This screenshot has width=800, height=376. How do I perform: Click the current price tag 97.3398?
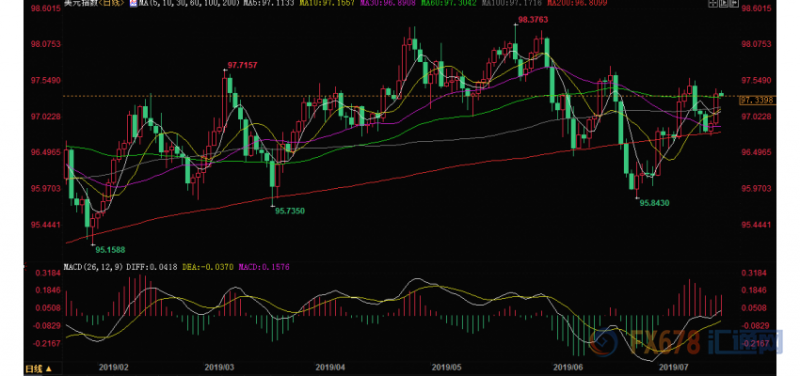(x=757, y=101)
